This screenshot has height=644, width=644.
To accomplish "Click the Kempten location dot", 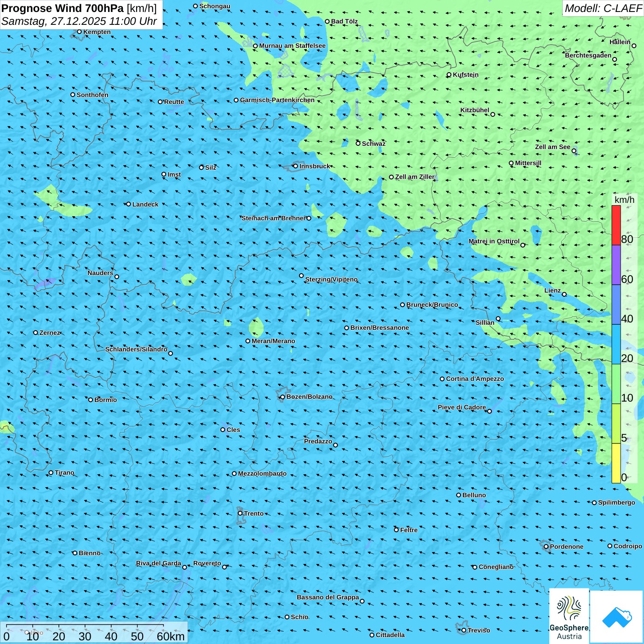I will (79, 32).
